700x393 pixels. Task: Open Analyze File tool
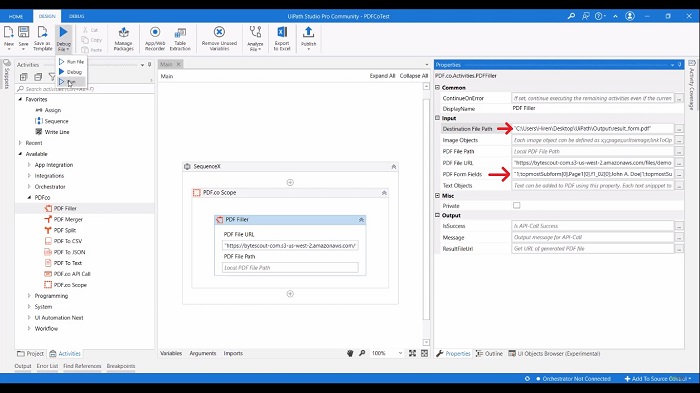point(255,39)
